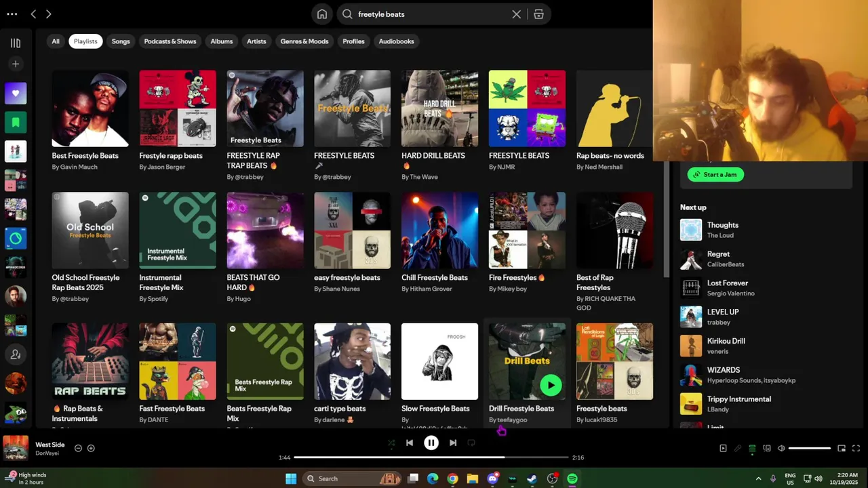Add West Side to playlist plus icon

pyautogui.click(x=91, y=448)
